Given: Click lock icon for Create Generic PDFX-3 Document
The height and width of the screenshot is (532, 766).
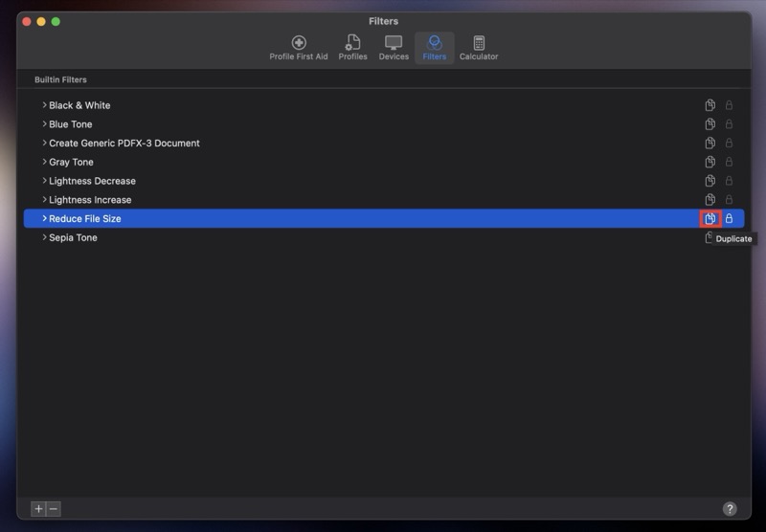Looking at the screenshot, I should click(729, 143).
